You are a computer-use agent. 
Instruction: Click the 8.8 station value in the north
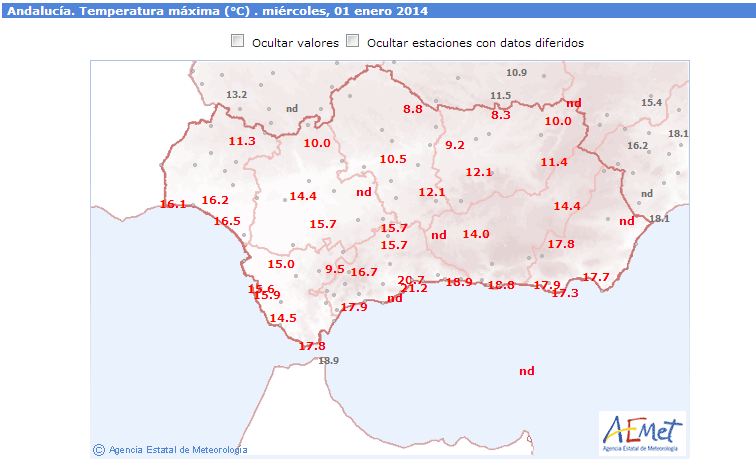413,109
